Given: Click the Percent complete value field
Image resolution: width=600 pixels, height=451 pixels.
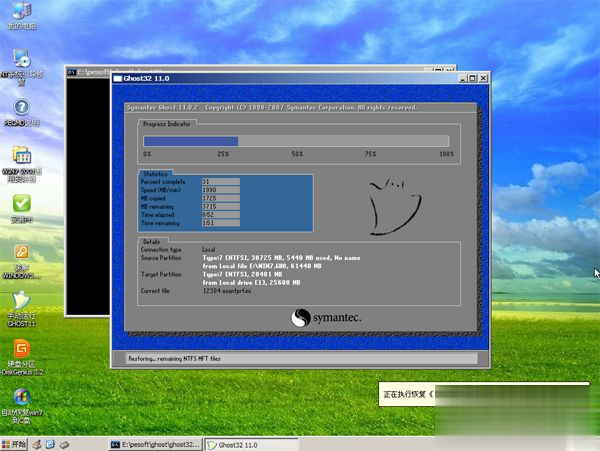Looking at the screenshot, I should pyautogui.click(x=220, y=181).
